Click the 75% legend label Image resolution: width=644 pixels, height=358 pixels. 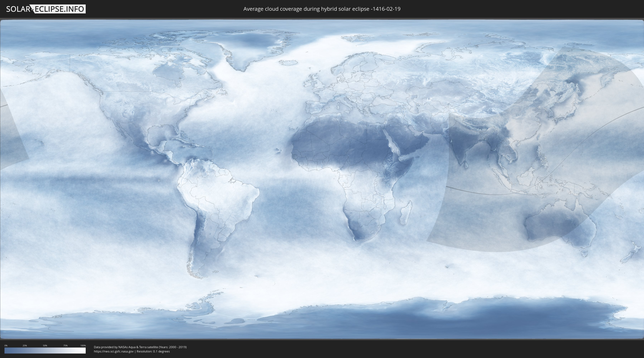[x=65, y=345]
